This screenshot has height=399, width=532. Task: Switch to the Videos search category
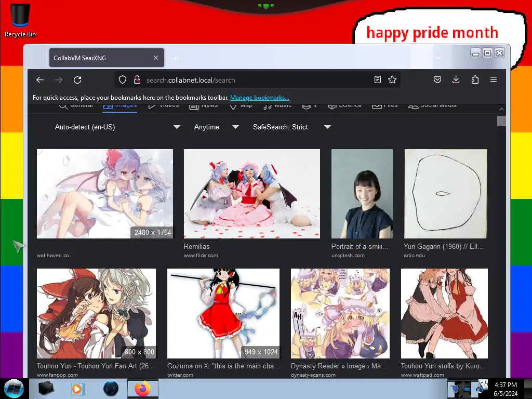[164, 106]
